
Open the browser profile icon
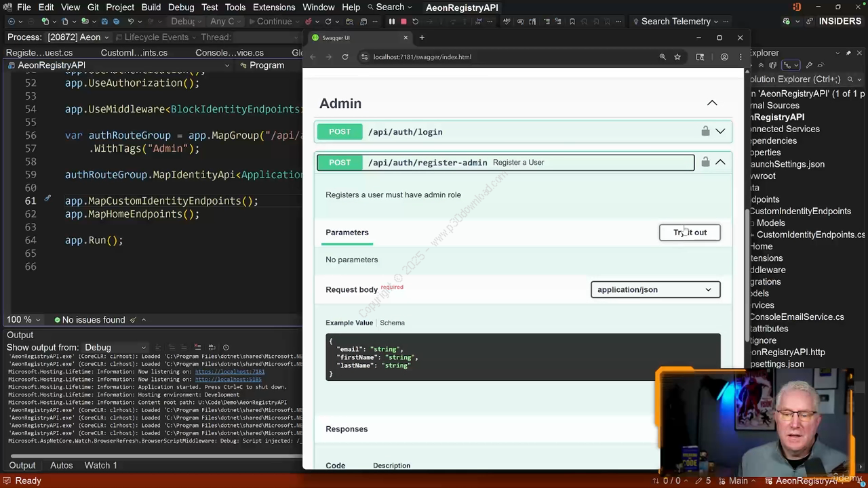coord(724,57)
